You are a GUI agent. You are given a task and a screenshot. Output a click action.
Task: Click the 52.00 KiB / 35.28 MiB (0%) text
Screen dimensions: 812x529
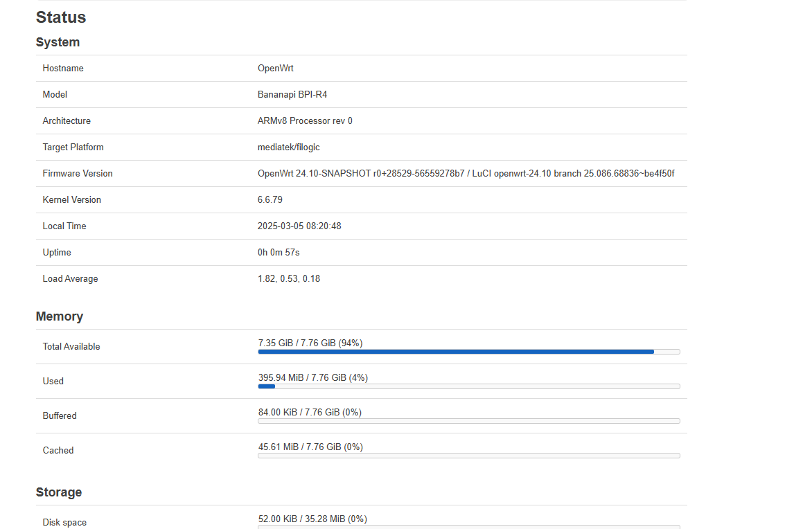(x=312, y=519)
